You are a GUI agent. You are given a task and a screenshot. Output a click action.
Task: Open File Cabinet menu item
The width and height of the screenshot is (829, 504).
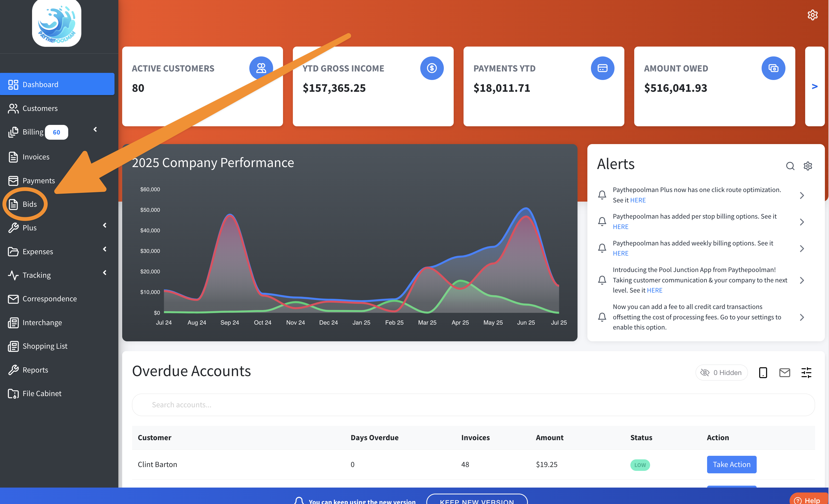[42, 393]
